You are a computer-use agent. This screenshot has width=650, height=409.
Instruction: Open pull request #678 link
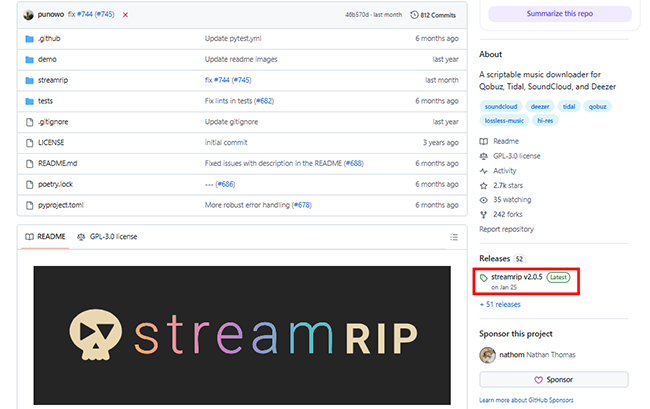[x=302, y=205]
